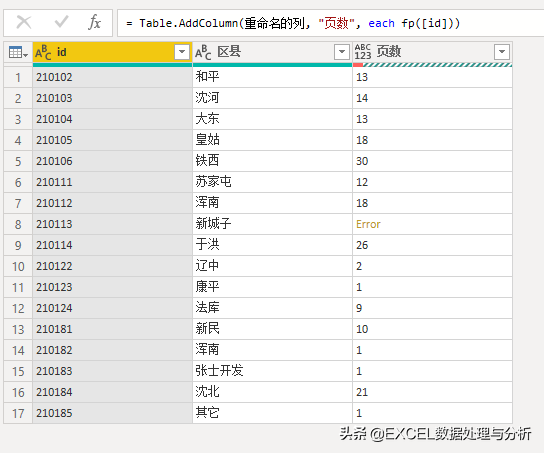Change data type icon of 区县 column

pos(203,52)
